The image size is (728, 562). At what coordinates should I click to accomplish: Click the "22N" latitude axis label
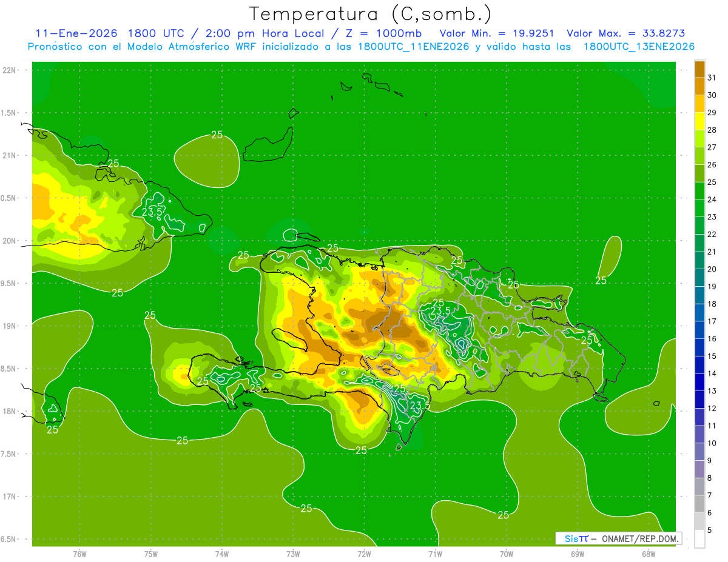point(10,70)
